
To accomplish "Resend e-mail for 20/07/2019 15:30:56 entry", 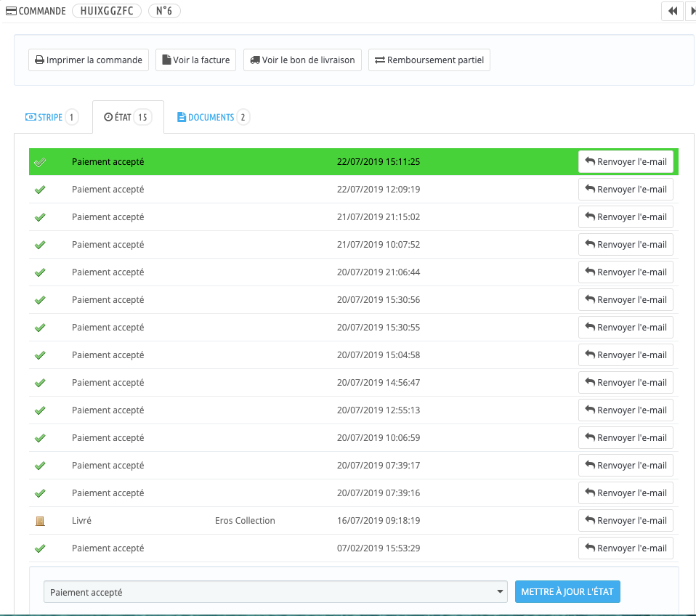I will 626,299.
